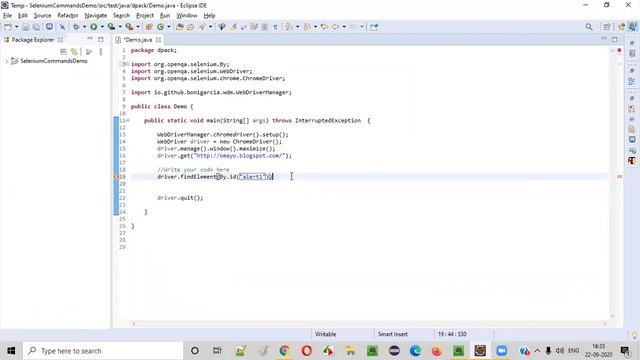Toggle Link with Editor in Package Explorer
640x360 pixels.
(74, 52)
